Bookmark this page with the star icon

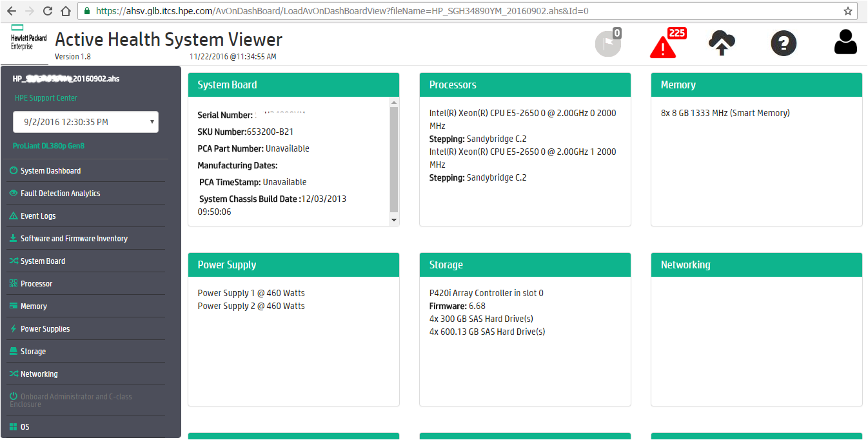point(848,11)
